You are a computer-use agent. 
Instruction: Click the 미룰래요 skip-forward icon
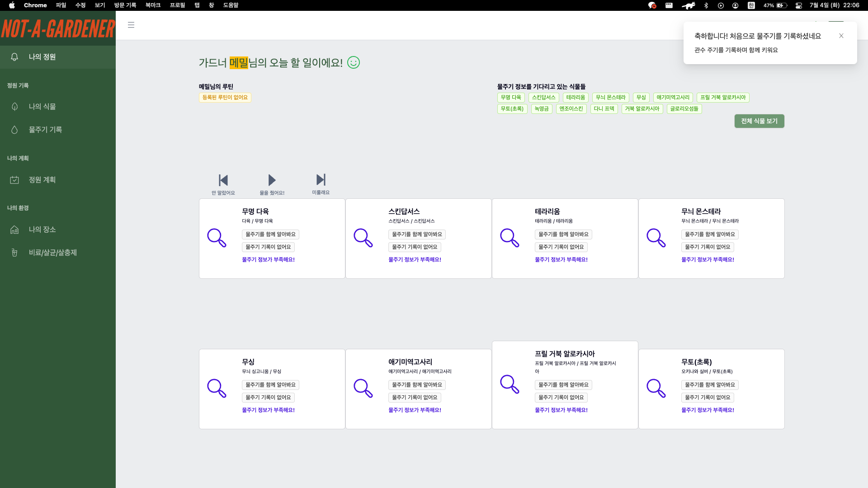[321, 180]
